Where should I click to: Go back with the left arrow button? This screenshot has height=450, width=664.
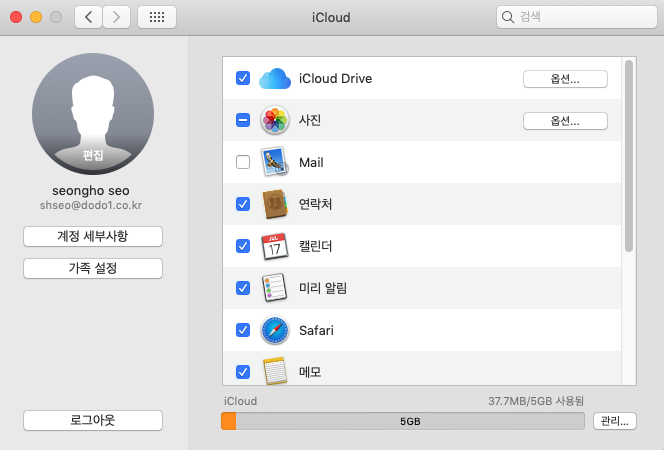88,17
